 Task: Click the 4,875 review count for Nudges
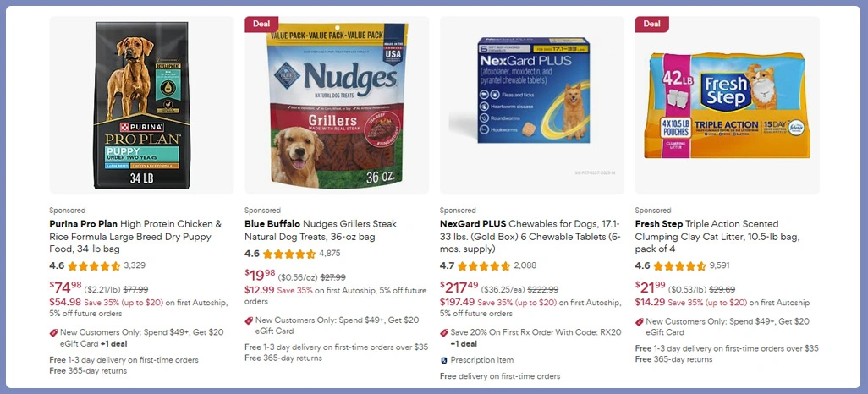coord(330,254)
